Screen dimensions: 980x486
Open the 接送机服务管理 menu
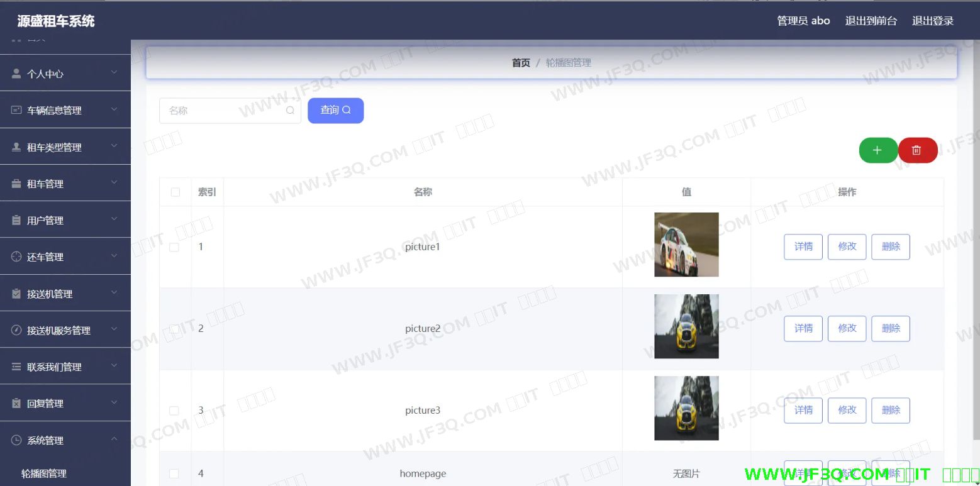point(58,330)
